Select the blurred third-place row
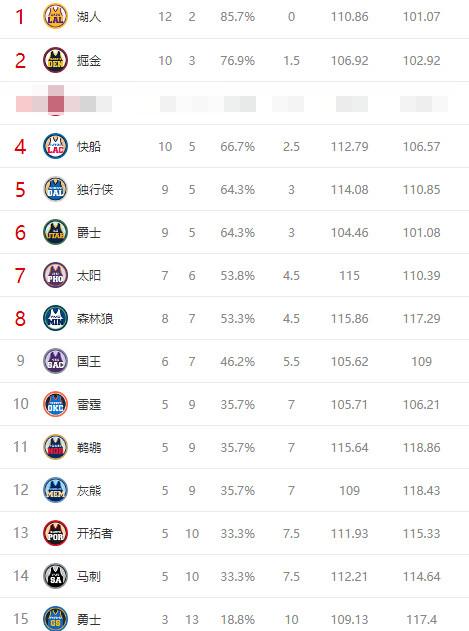 [234, 103]
